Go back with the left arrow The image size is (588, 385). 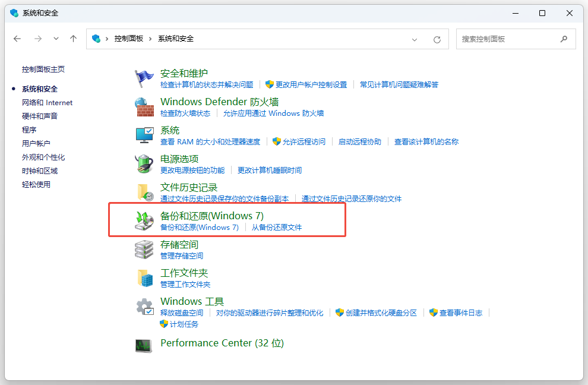[x=17, y=39]
